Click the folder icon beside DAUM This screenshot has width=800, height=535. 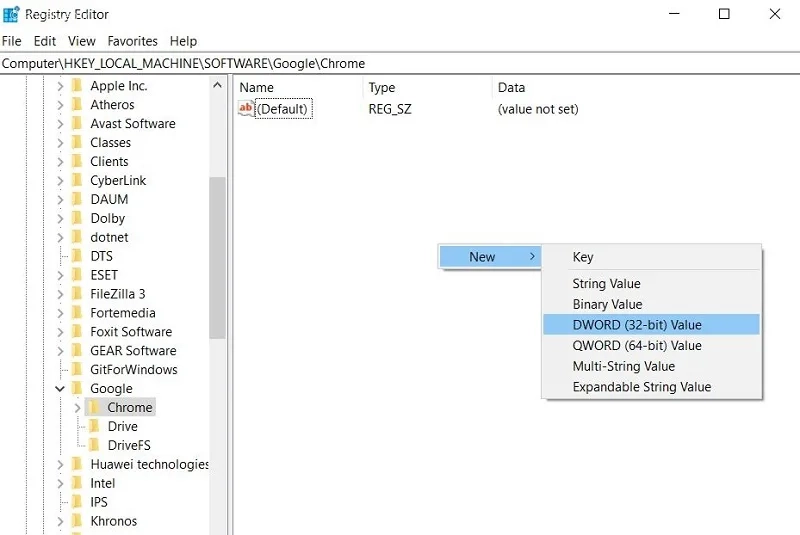tap(77, 199)
